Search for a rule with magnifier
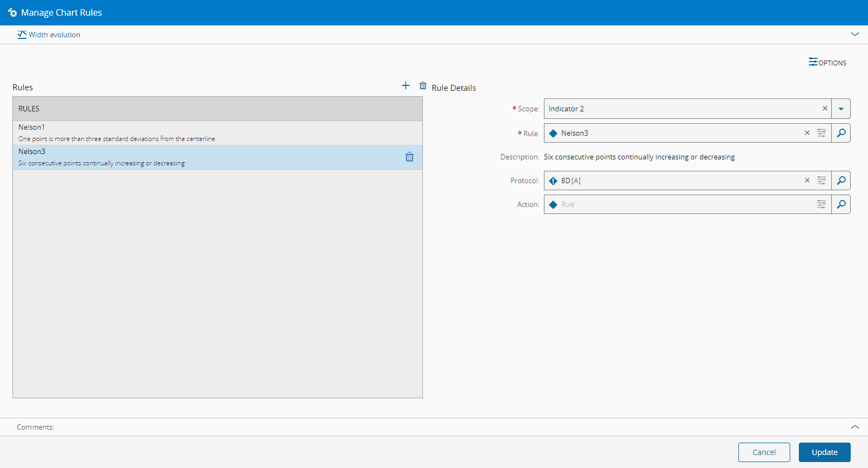 [841, 133]
